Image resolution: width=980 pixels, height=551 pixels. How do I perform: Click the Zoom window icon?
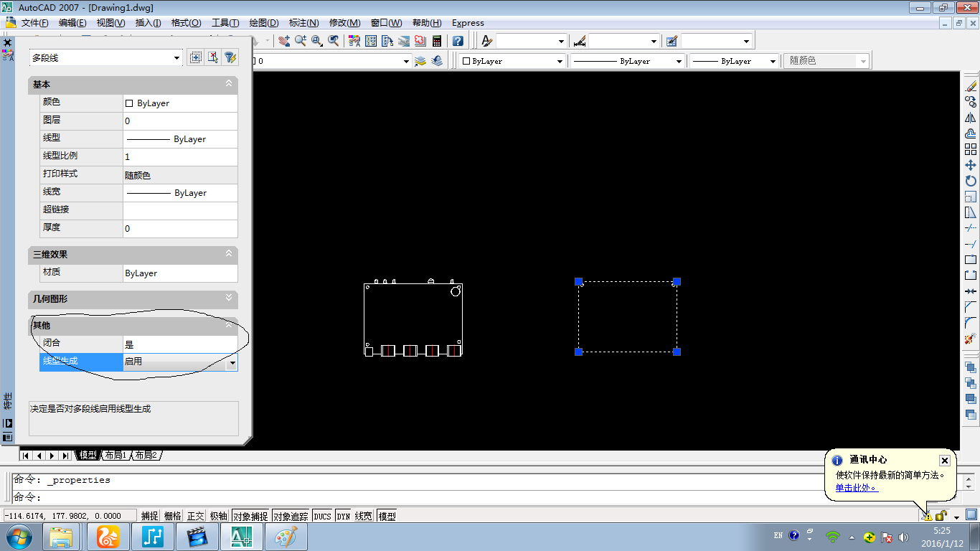(x=317, y=41)
